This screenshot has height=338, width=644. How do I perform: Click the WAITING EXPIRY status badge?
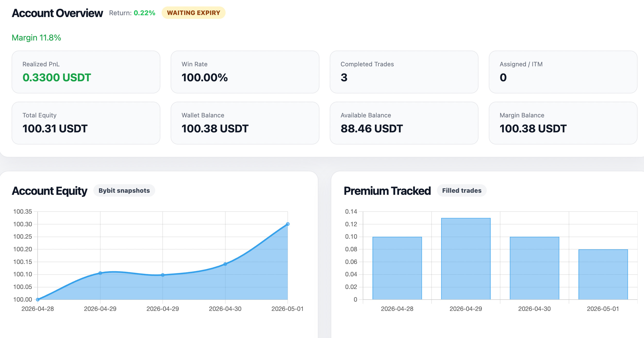(193, 13)
